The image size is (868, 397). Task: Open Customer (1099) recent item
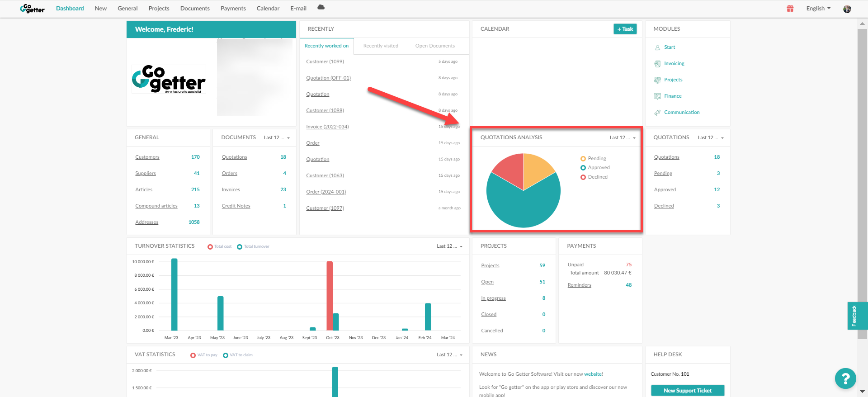coord(325,62)
